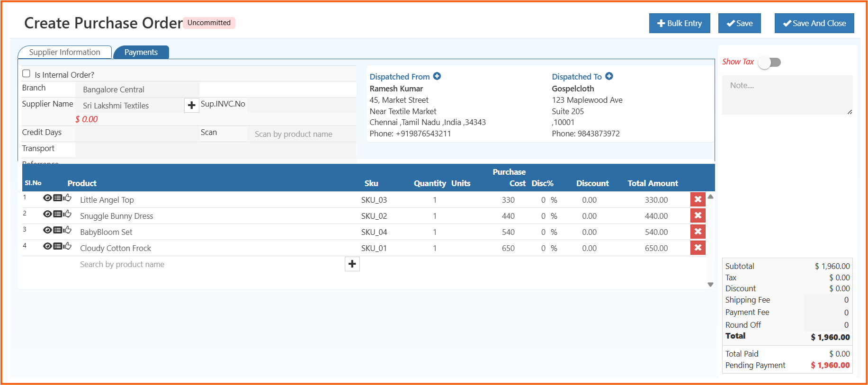This screenshot has height=385, width=868.
Task: Click the Note text area
Action: click(787, 95)
